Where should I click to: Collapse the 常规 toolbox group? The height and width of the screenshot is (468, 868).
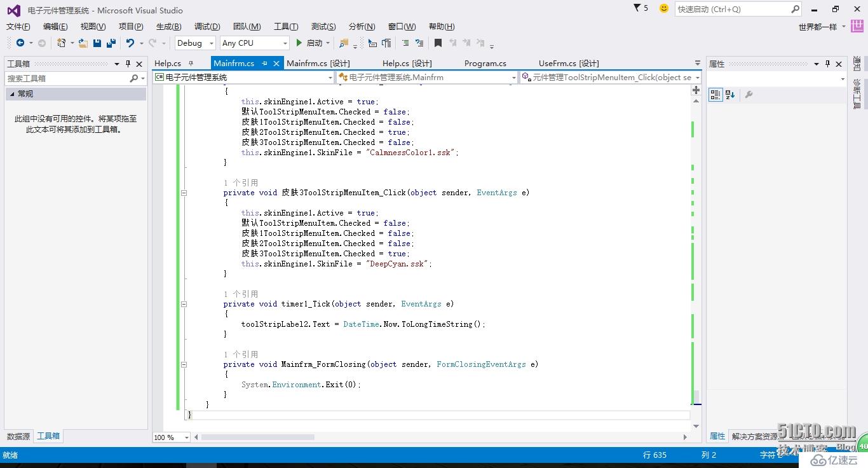click(x=11, y=93)
